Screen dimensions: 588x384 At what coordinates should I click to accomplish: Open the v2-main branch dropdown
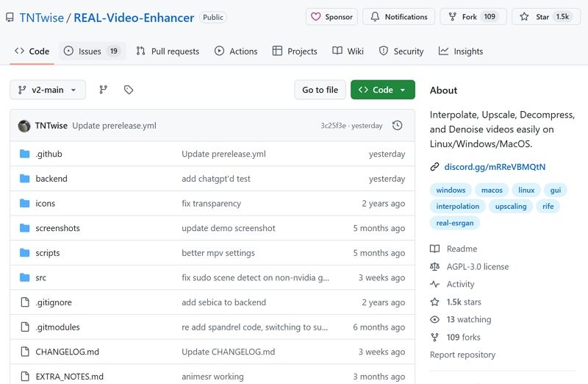[x=48, y=90]
